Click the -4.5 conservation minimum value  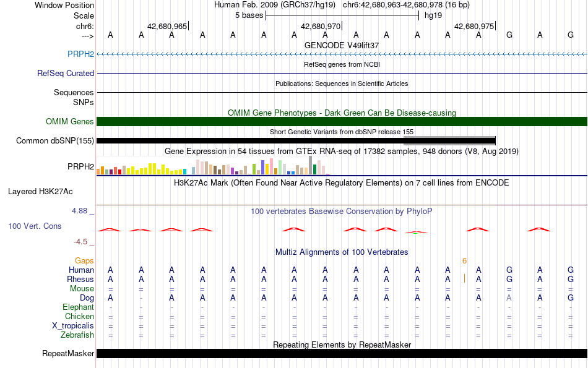[x=80, y=242]
